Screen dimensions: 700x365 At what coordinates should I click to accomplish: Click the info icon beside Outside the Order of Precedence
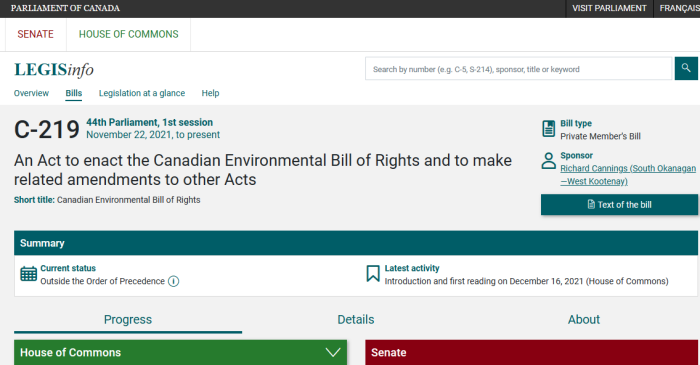click(174, 281)
